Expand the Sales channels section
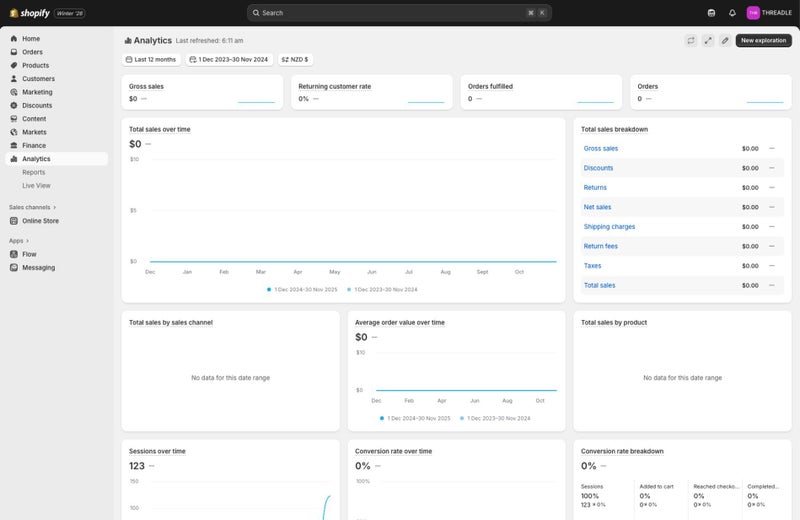 pos(32,207)
